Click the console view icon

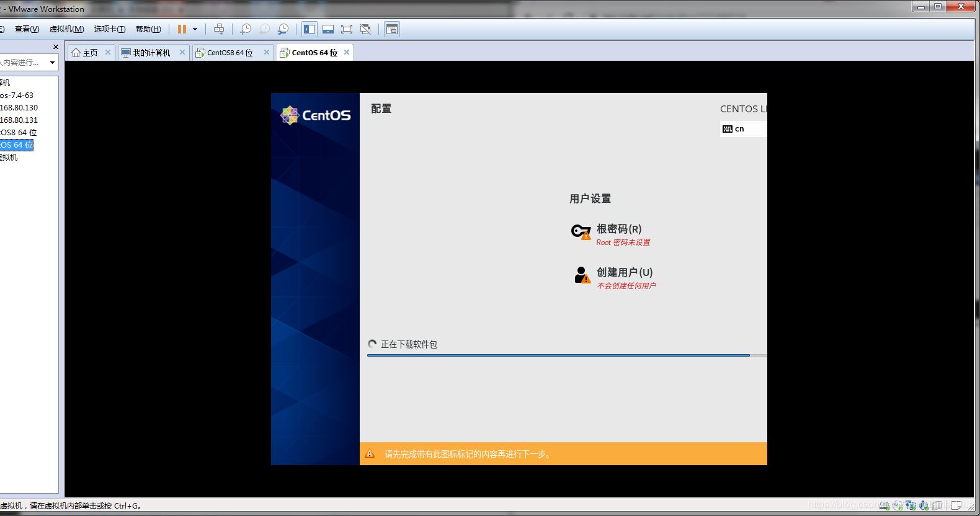point(392,29)
